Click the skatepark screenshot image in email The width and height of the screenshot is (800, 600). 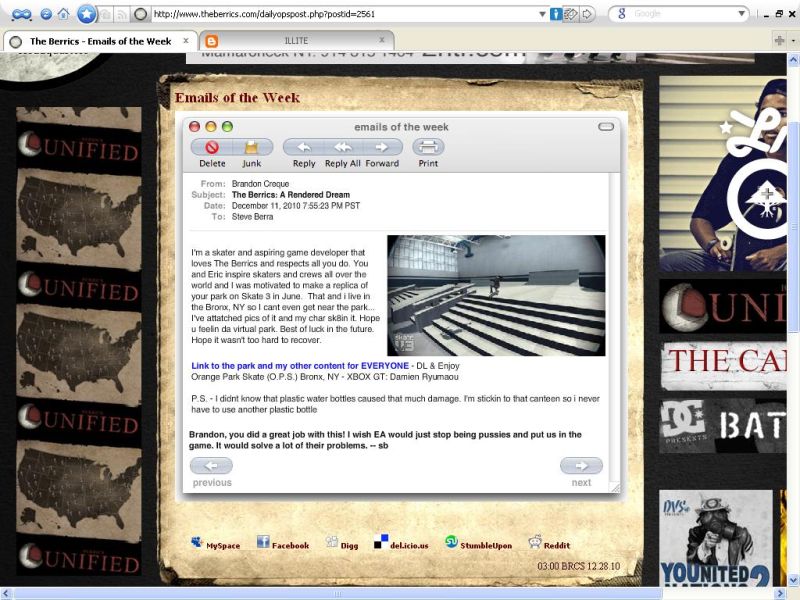[496, 295]
